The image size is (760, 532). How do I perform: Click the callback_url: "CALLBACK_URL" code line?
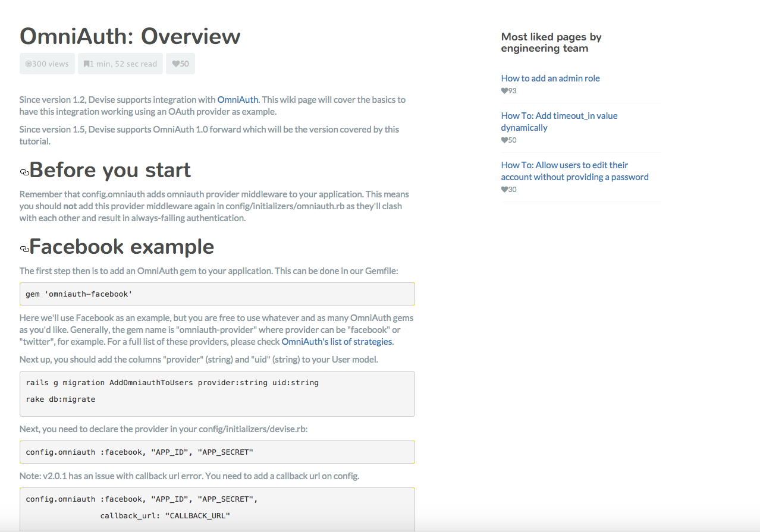point(165,515)
